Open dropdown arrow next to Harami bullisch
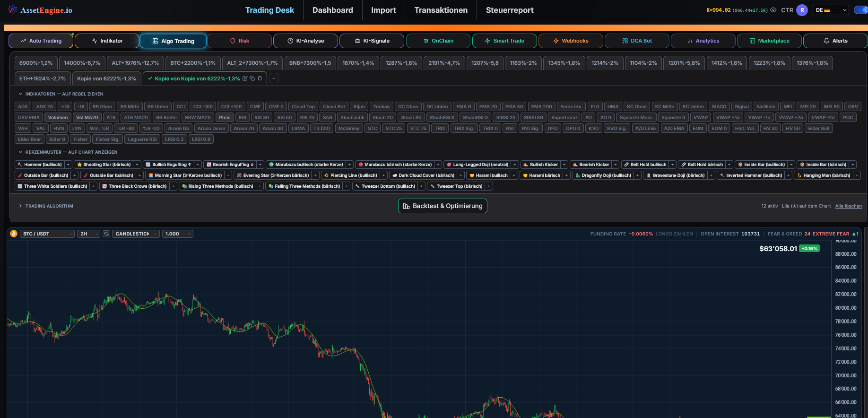The width and height of the screenshot is (868, 418). pos(514,175)
